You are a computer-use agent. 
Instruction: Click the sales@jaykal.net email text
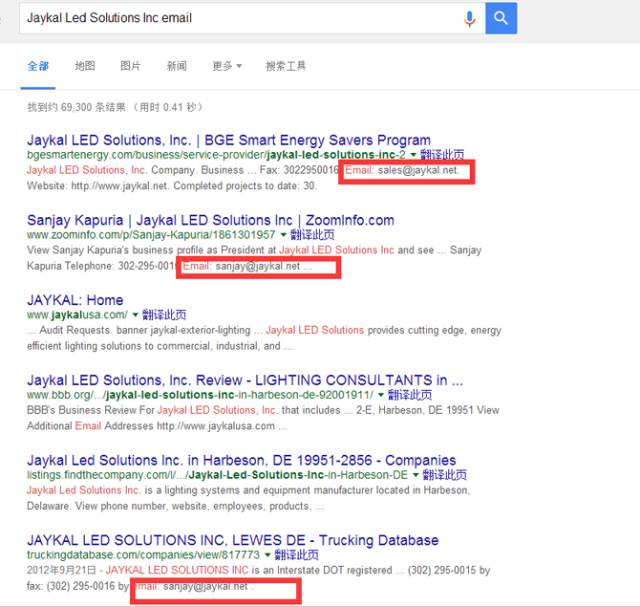click(418, 170)
